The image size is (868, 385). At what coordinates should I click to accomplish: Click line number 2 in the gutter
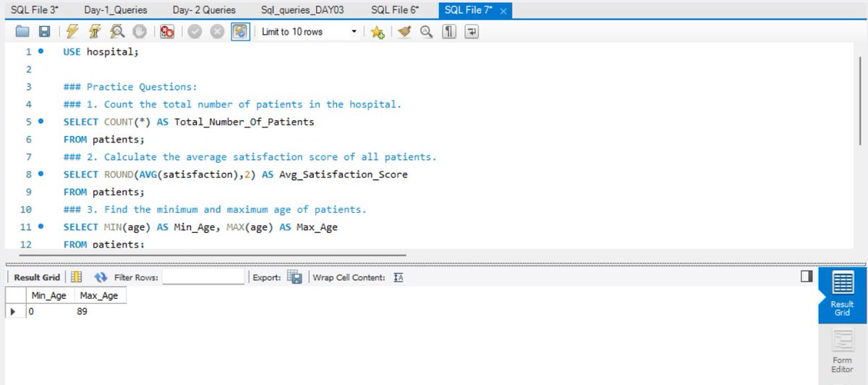tap(29, 69)
